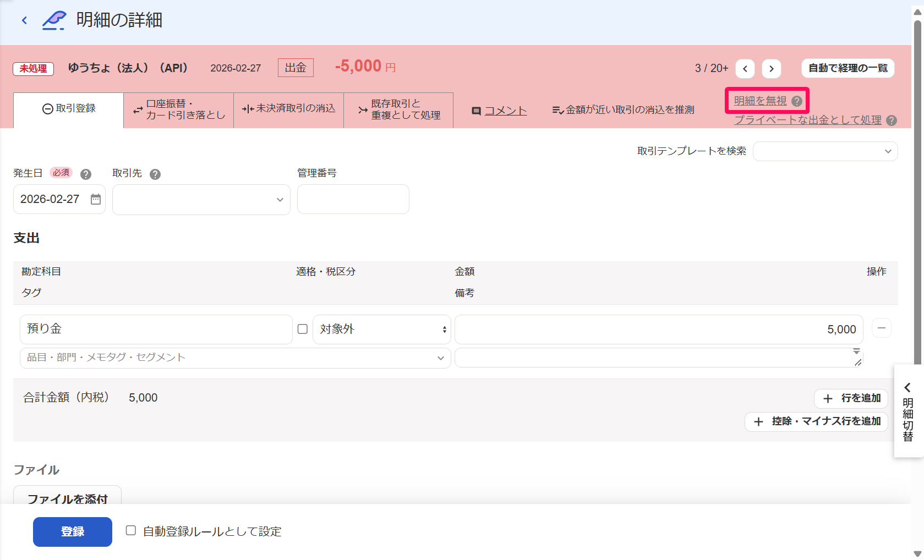This screenshot has height=560, width=924.
Task: Switch to 口座振替・カード引き落とし tab
Action: point(179,110)
